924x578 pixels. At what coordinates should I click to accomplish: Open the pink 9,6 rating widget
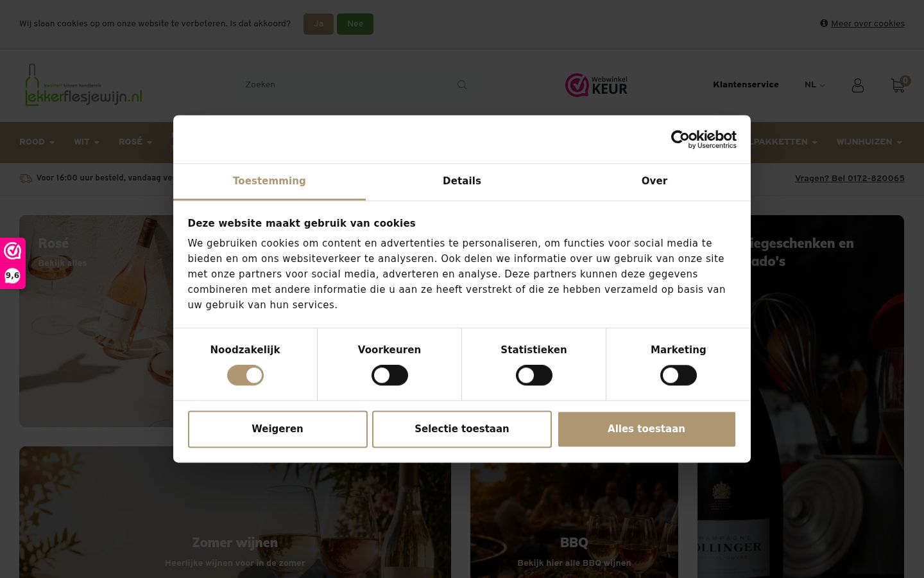(12, 263)
